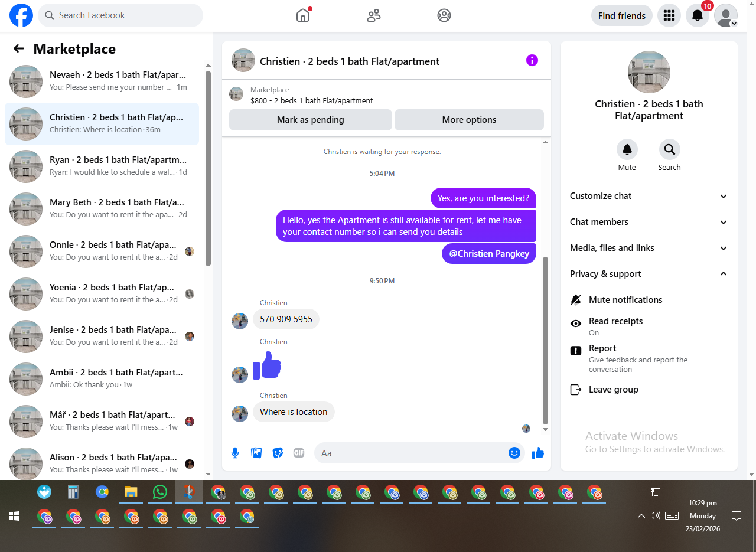Click the Mute bell icon in chat details
756x552 pixels.
click(x=627, y=149)
